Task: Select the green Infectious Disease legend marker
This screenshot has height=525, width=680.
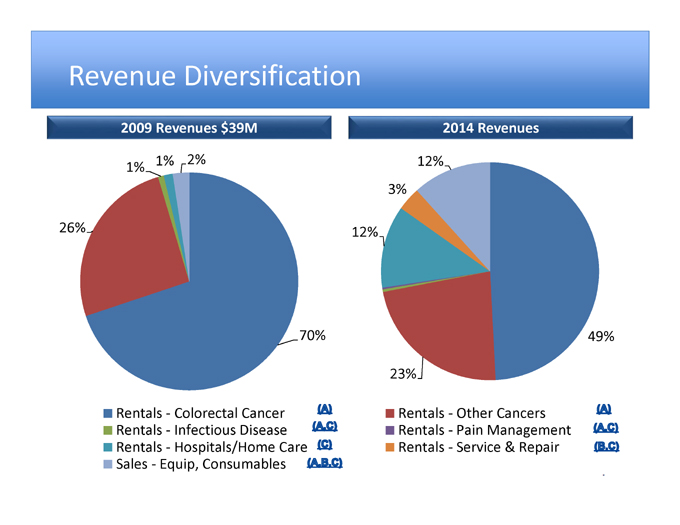Action: tap(108, 431)
